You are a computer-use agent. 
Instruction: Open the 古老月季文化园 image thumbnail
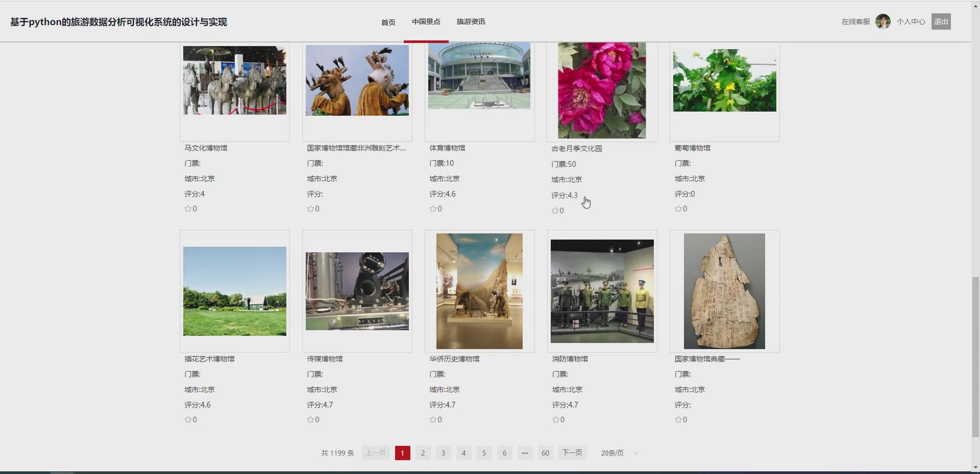click(602, 90)
